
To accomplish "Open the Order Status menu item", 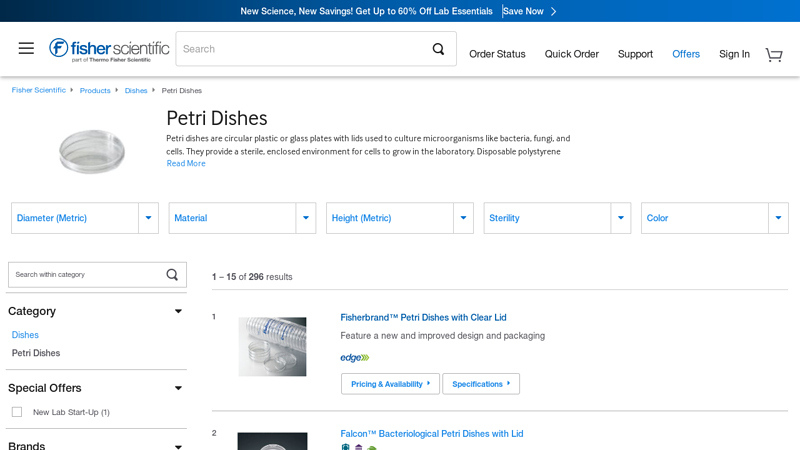I will (497, 54).
